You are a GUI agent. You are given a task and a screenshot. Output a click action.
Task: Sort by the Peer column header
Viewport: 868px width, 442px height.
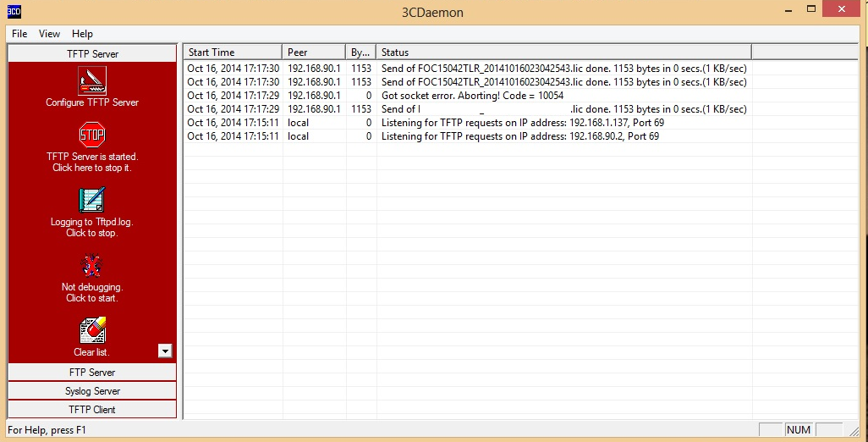pyautogui.click(x=314, y=52)
